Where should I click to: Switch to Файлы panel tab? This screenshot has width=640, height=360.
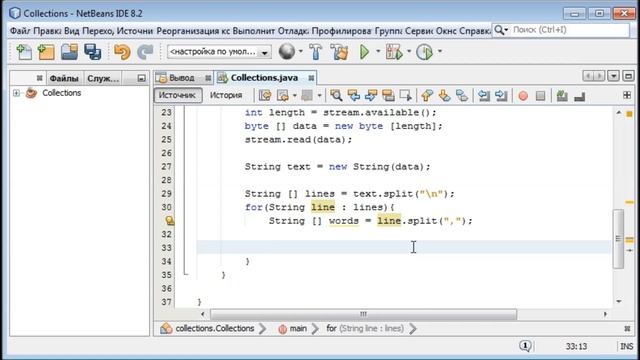(x=64, y=78)
